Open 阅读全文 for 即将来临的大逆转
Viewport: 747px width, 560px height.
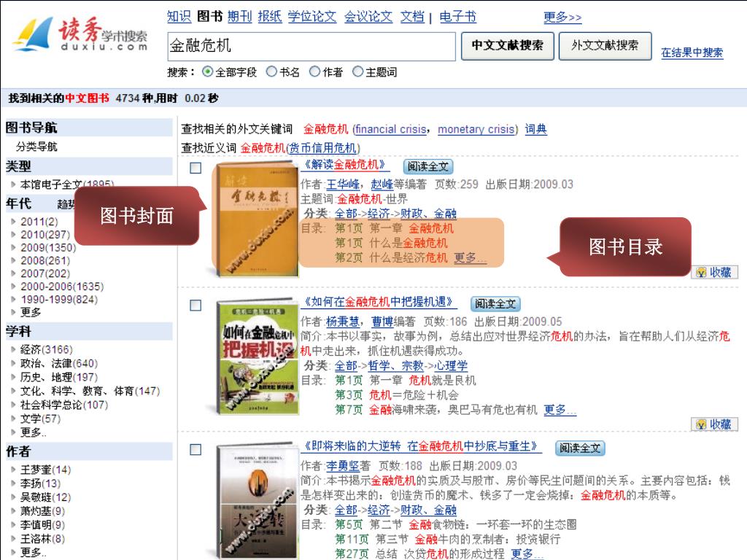click(580, 448)
